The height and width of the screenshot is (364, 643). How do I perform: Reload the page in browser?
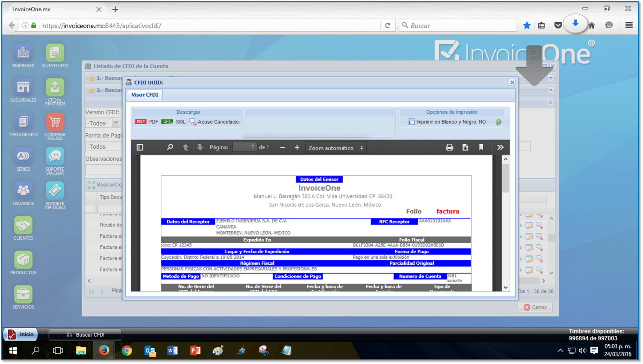[x=388, y=26]
